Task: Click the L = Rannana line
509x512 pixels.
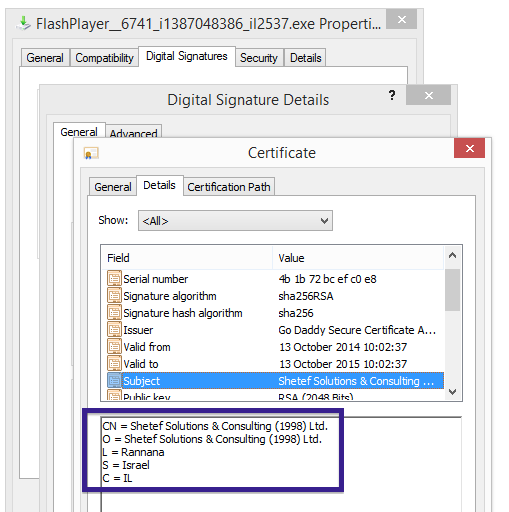Action: click(x=133, y=452)
